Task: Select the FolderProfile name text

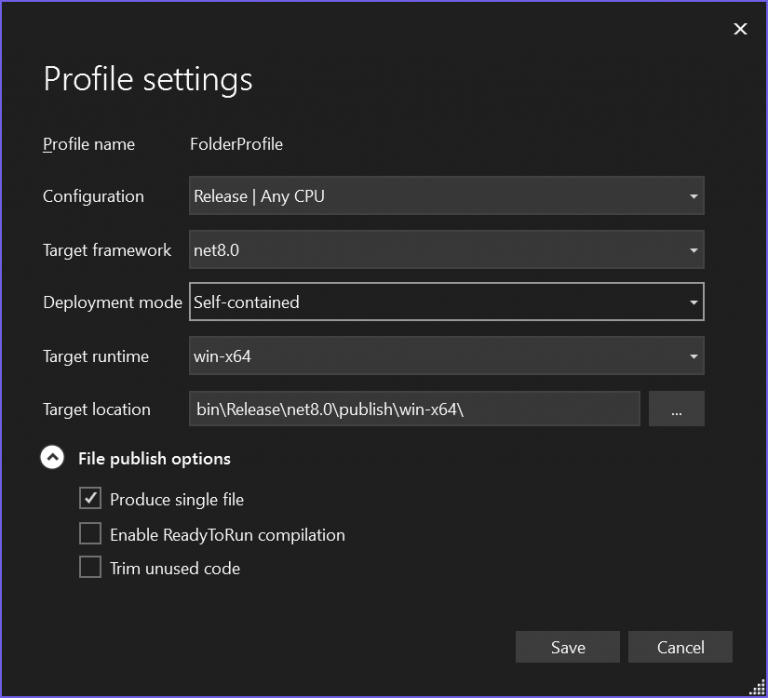Action: point(236,144)
